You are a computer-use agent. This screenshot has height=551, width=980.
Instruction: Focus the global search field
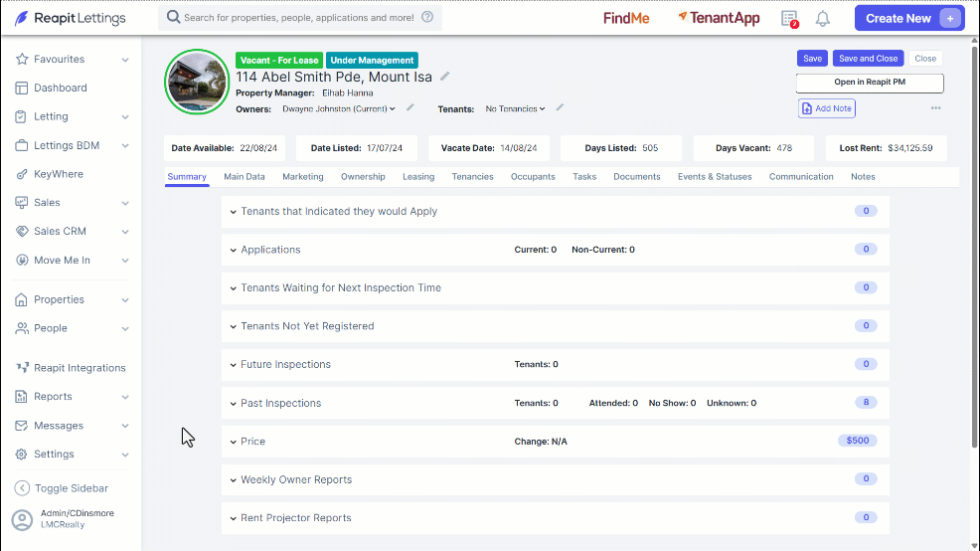tap(300, 18)
